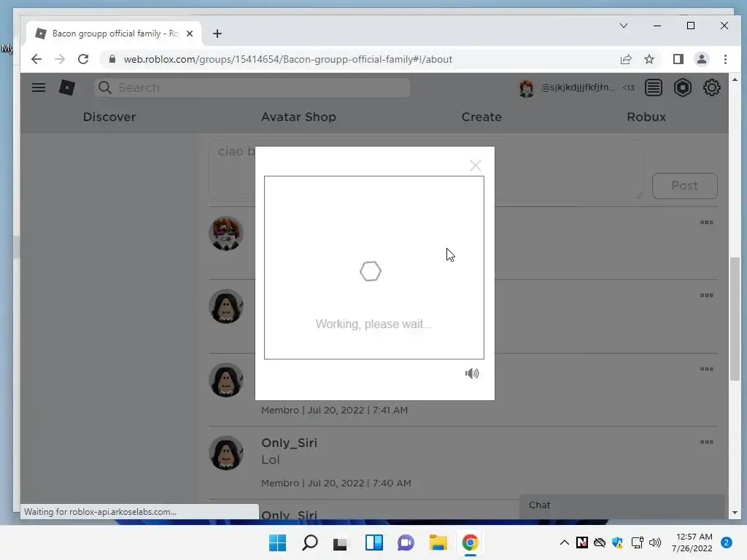Bookmark this page star

pos(649,59)
